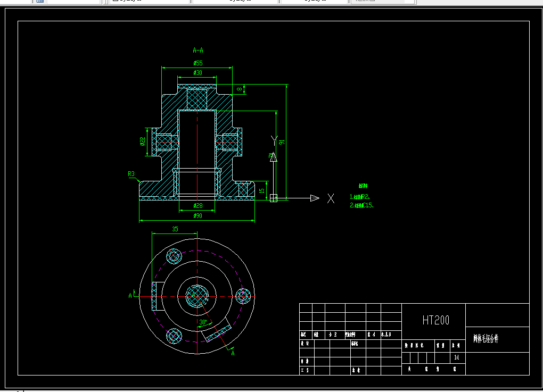Select the 30° angle dimension text
The image size is (543, 392).
(203, 322)
